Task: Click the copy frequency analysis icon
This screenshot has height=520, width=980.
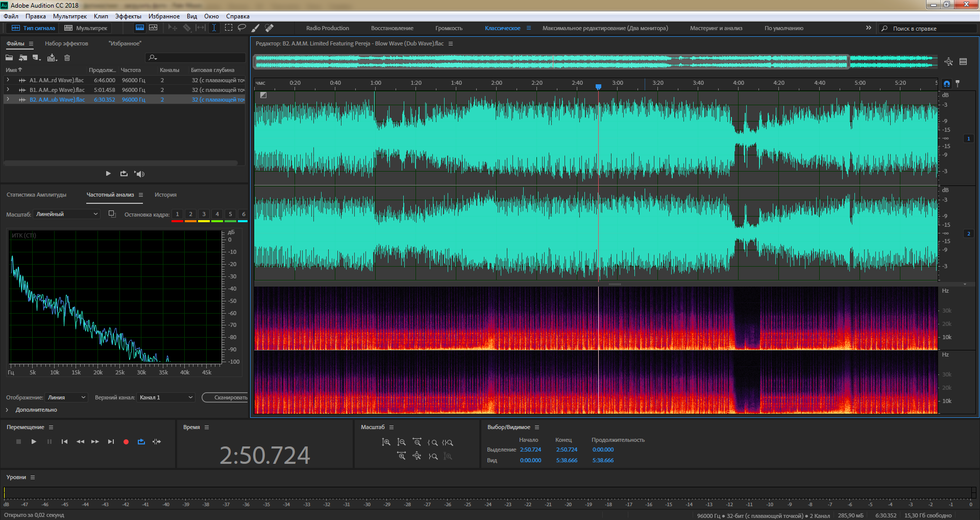Action: tap(112, 214)
